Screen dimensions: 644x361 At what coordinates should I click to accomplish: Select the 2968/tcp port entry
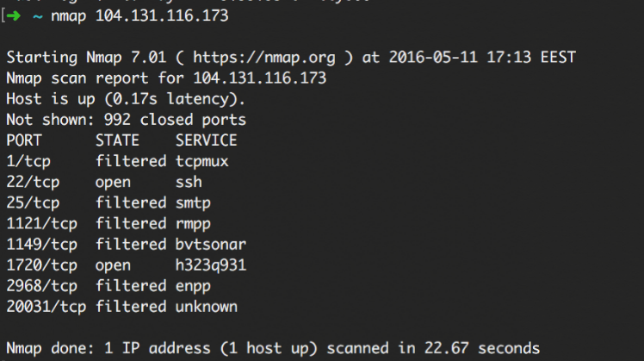[41, 285]
